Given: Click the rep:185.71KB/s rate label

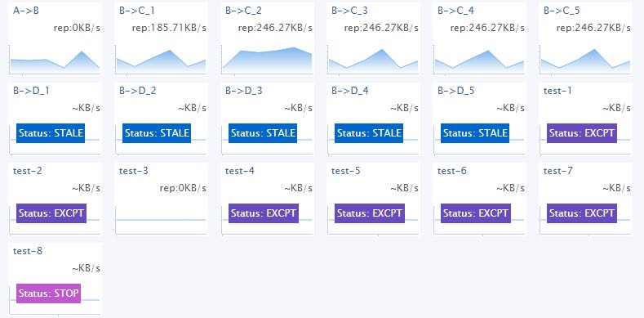Looking at the screenshot, I should click(x=169, y=28).
